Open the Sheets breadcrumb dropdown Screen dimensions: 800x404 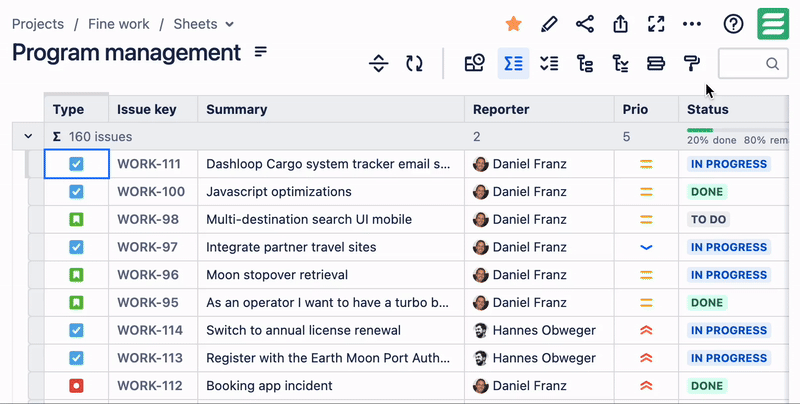click(x=204, y=24)
